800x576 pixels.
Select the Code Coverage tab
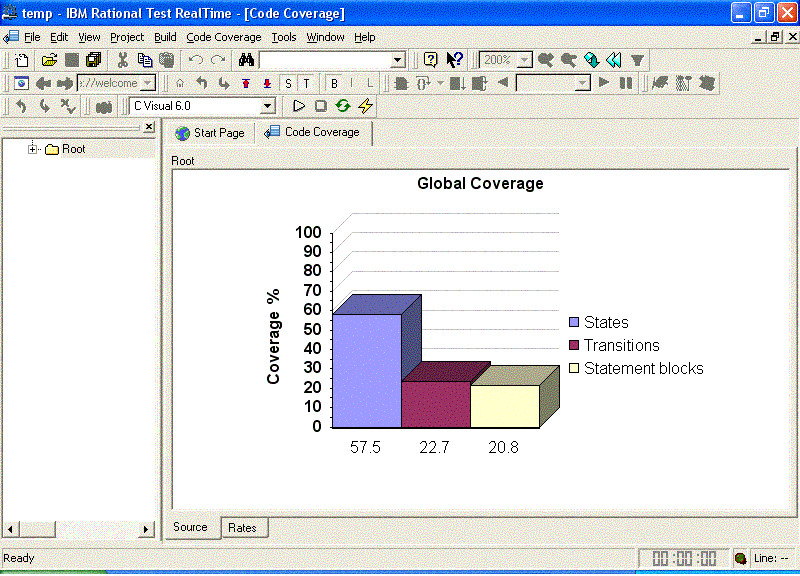pos(313,132)
